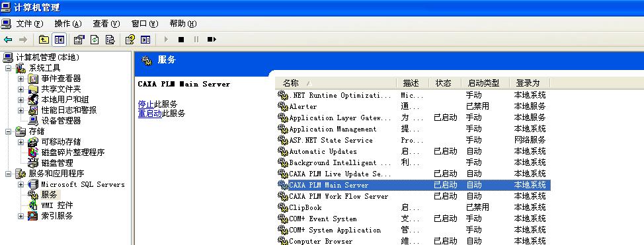
Task: Sort by the 状态 column header
Action: click(x=445, y=83)
